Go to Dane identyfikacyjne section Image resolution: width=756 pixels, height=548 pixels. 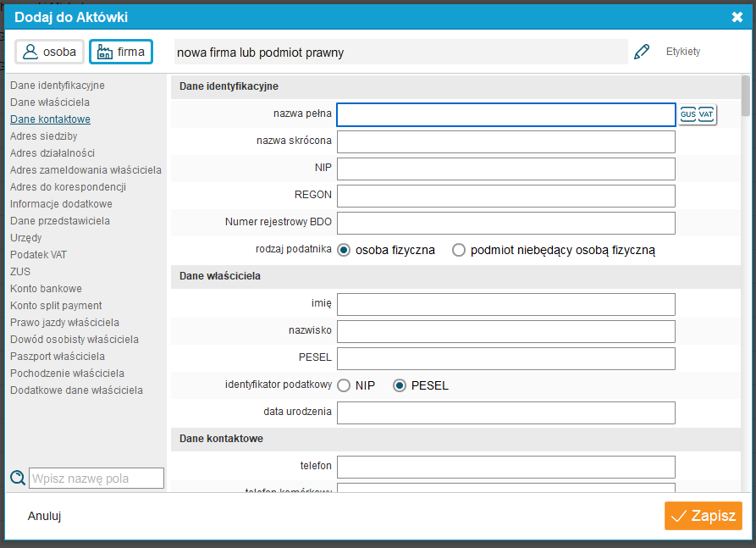(58, 86)
